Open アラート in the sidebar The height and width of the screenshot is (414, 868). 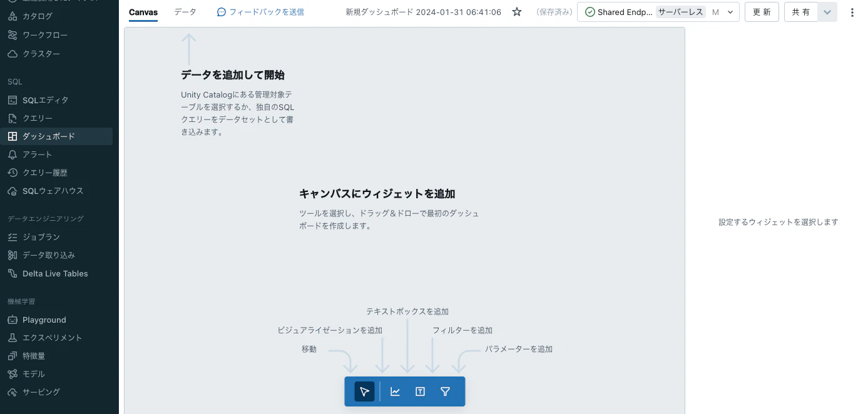(38, 154)
